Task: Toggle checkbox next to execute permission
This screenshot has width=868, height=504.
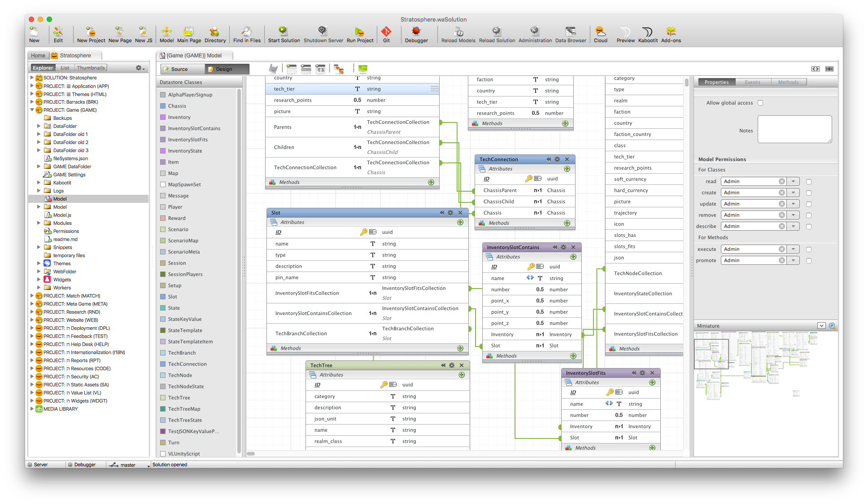Action: tap(809, 250)
